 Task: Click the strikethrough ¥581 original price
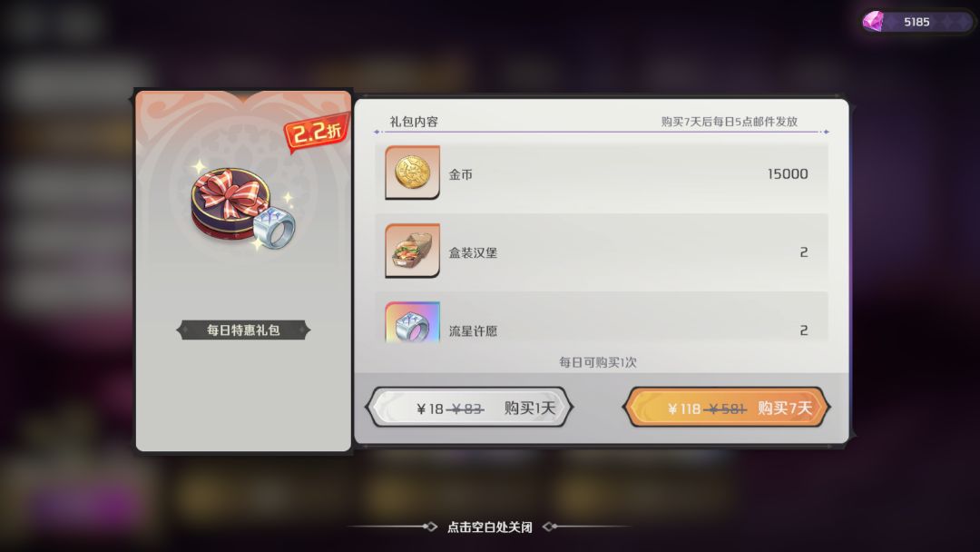[x=726, y=409]
